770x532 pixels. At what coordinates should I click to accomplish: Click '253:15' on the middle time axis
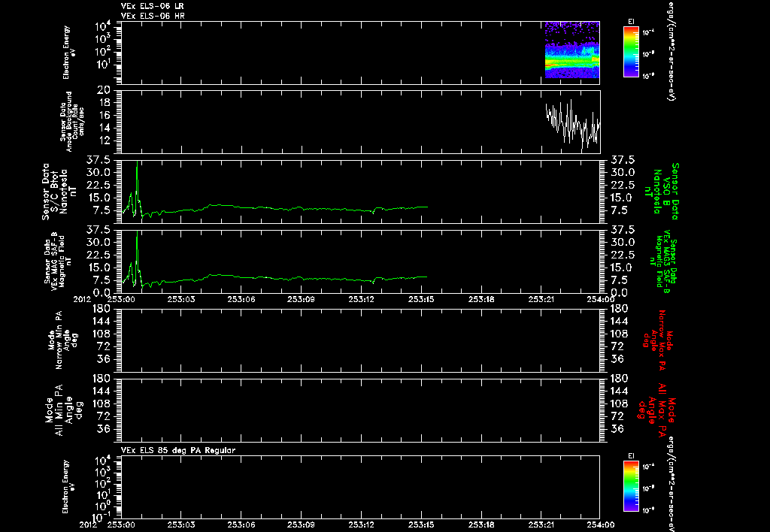pos(421,299)
